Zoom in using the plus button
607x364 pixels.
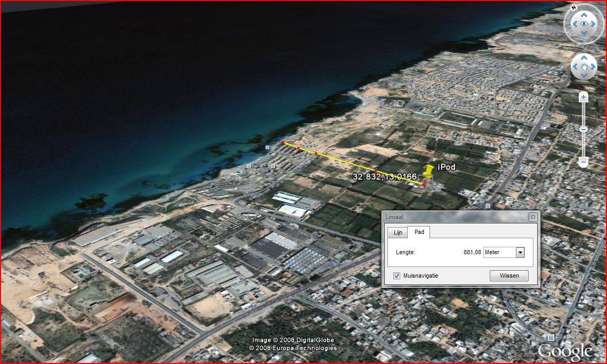584,97
